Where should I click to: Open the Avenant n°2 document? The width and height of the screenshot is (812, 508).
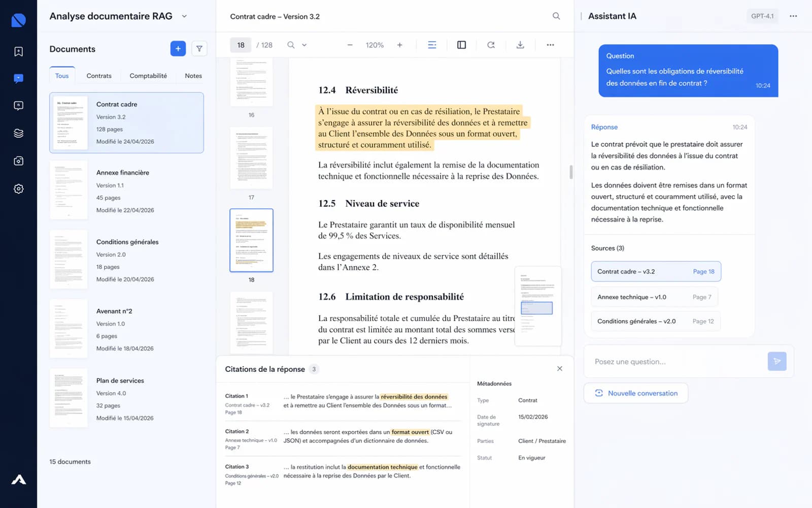(x=126, y=329)
